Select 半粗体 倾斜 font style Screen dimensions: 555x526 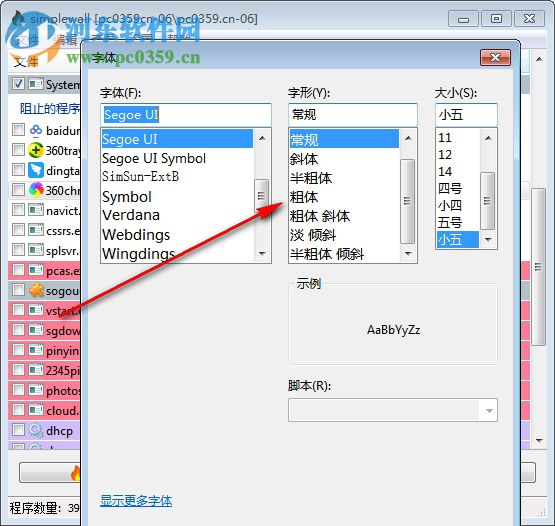pos(327,254)
